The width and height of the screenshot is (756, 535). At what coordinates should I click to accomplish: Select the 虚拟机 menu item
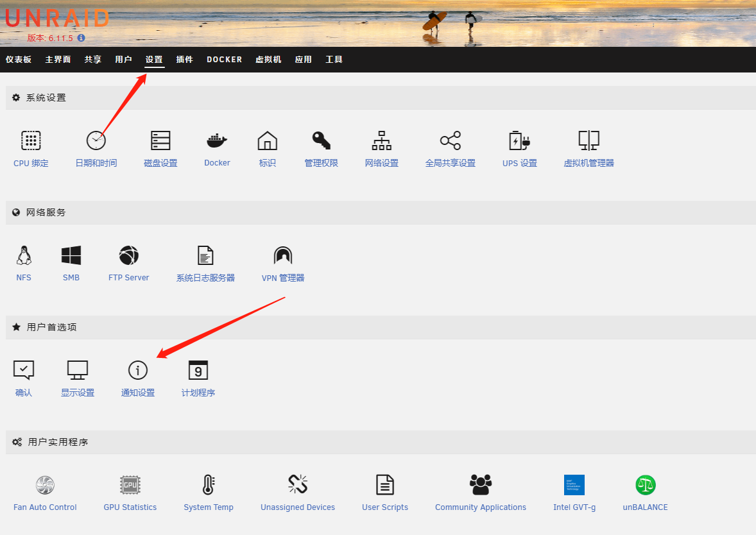coord(268,59)
